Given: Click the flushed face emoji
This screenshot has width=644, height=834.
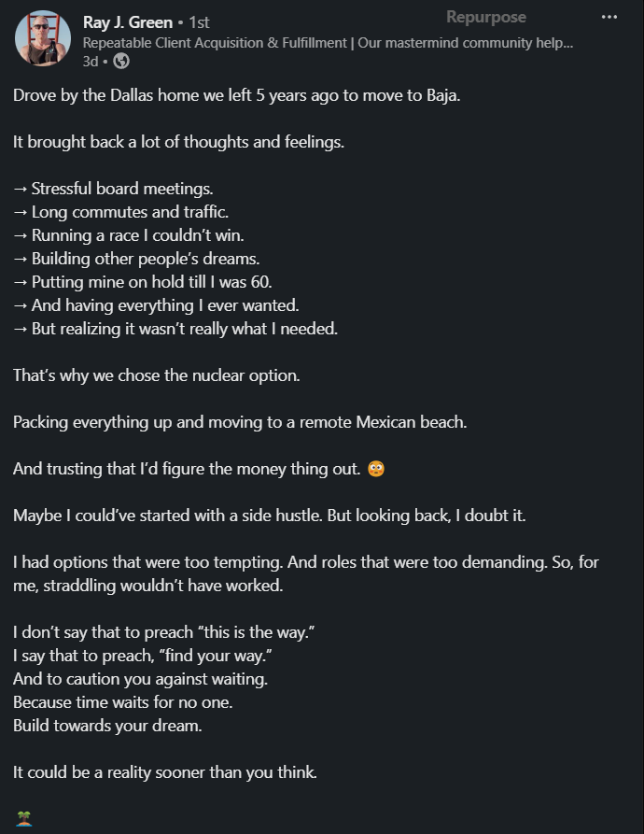Looking at the screenshot, I should (375, 469).
